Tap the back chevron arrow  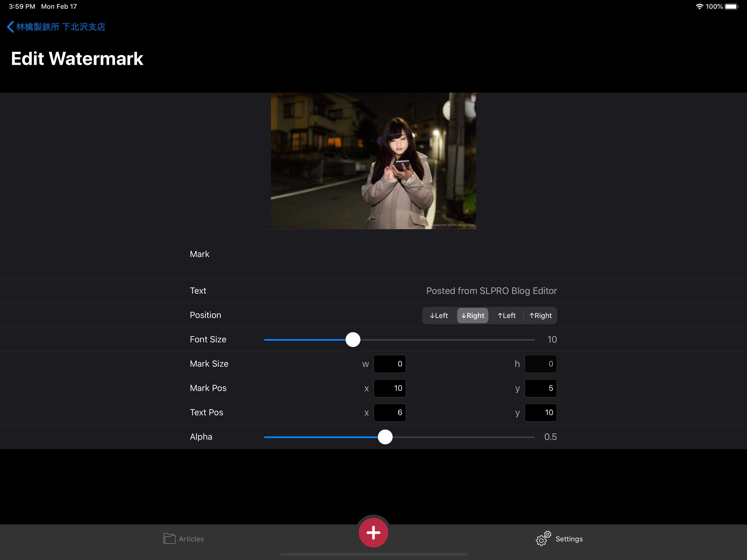pos(10,27)
